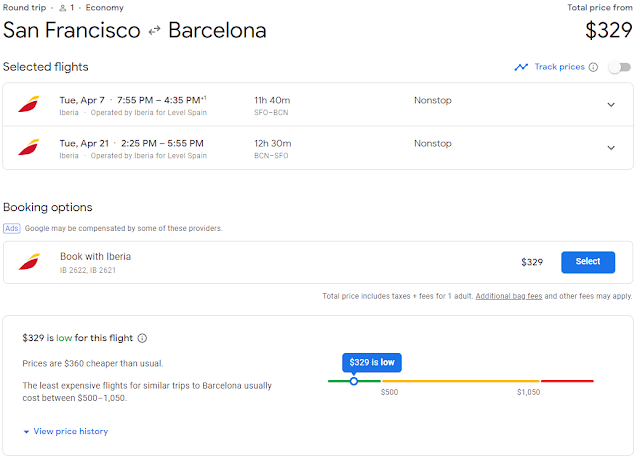The height and width of the screenshot is (457, 640).
Task: Click the "$329 is low" price bubble
Action: 371,362
